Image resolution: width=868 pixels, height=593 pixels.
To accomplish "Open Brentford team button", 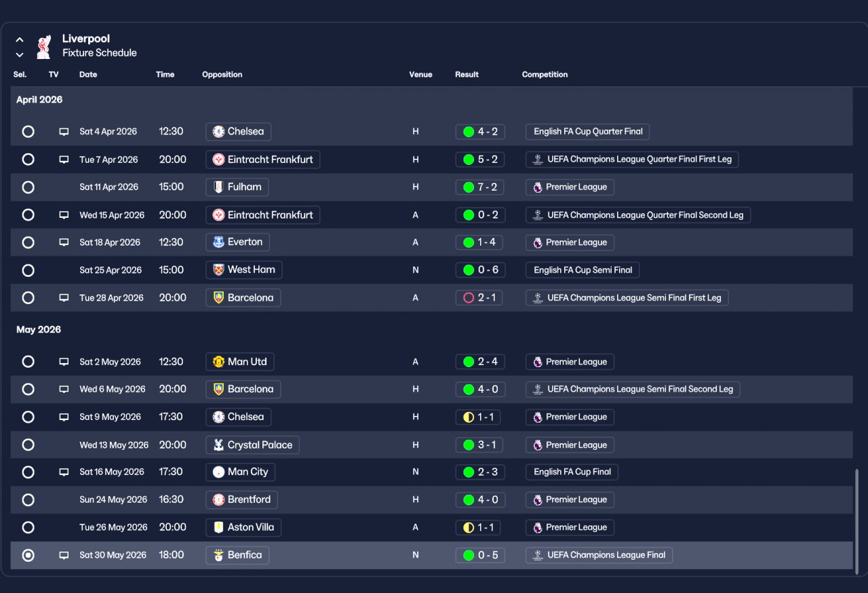I will click(242, 500).
